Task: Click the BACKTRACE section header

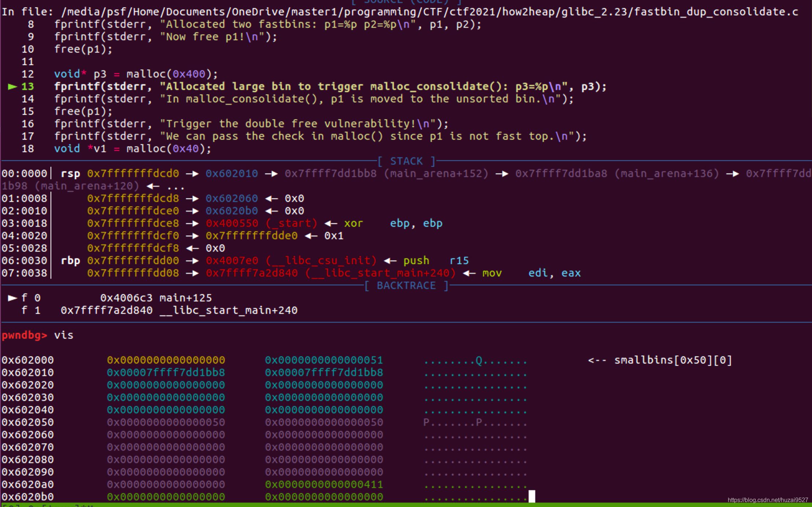Action: (406, 286)
